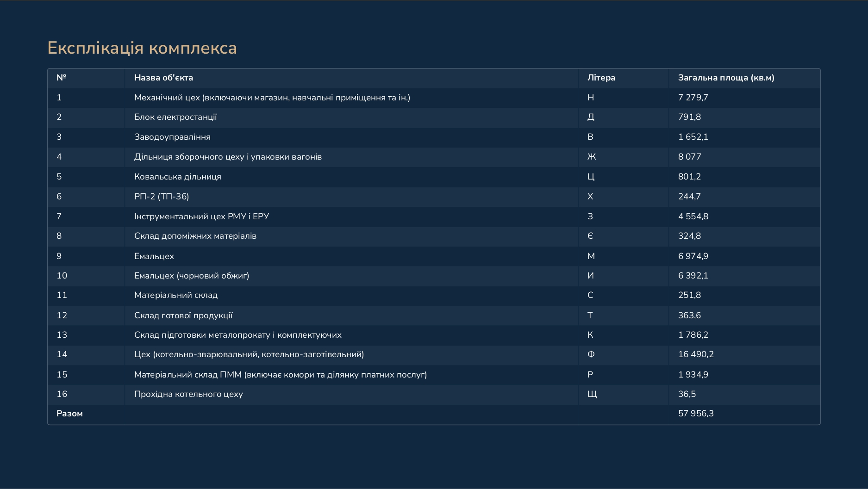This screenshot has width=868, height=489.
Task: Click the area value '6 974,9'
Action: click(x=693, y=256)
